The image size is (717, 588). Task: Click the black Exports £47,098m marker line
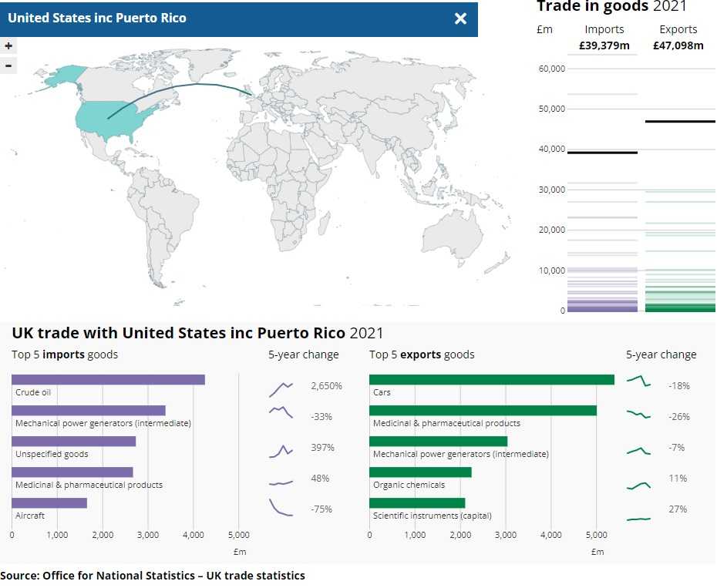(679, 122)
